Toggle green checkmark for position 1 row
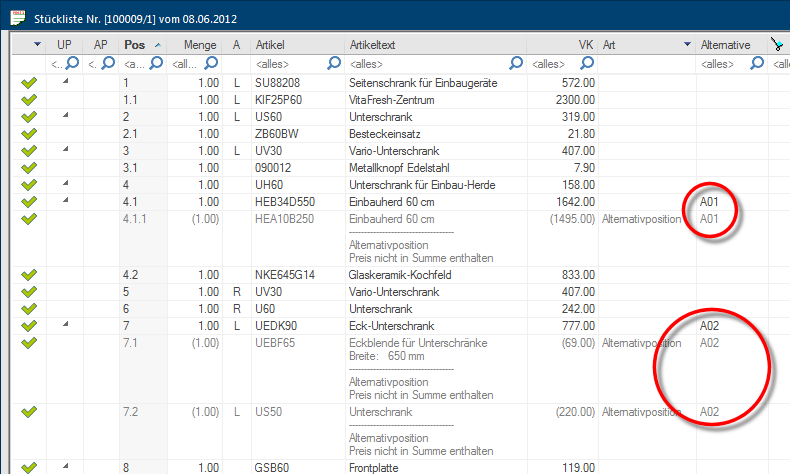 pyautogui.click(x=29, y=82)
